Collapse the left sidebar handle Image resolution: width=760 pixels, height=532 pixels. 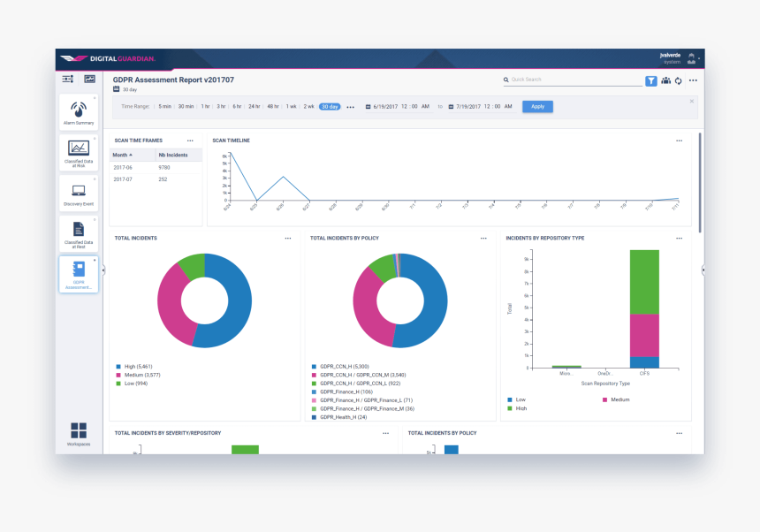103,270
